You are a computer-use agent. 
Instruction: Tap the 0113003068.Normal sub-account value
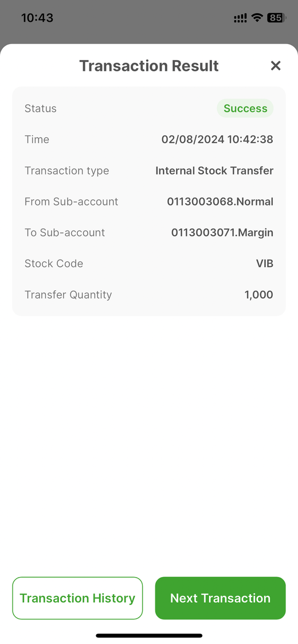point(220,202)
